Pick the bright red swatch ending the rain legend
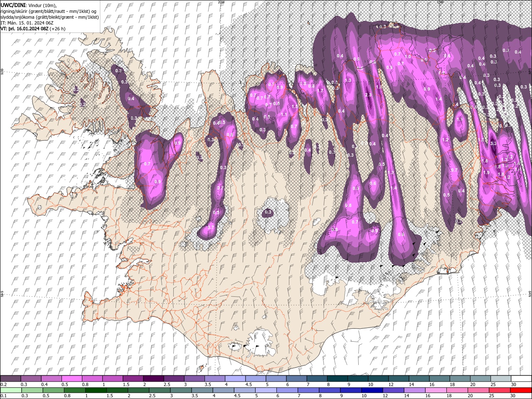The image size is (532, 399). point(521,390)
